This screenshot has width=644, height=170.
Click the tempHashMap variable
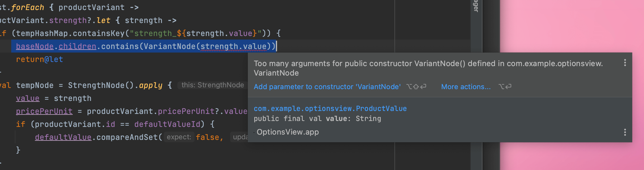tap(42, 33)
